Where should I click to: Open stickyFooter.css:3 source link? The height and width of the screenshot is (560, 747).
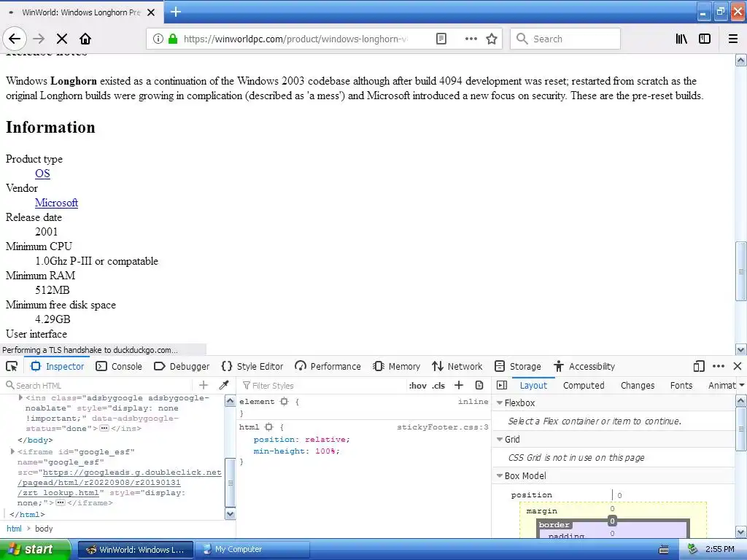coord(443,427)
